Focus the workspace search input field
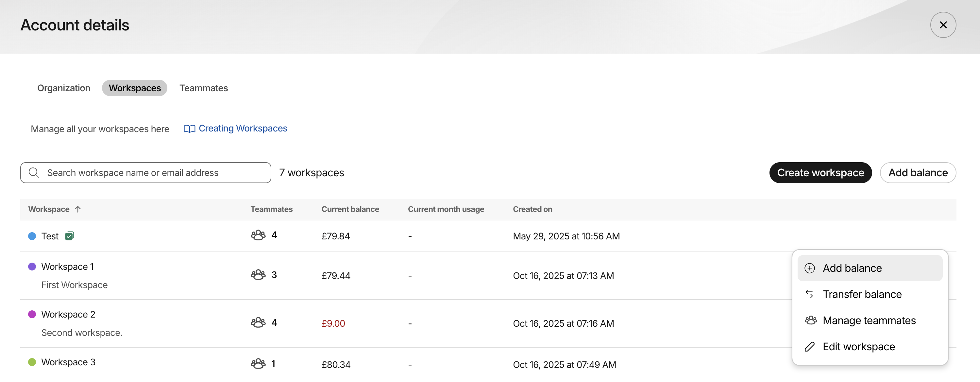 (152, 173)
